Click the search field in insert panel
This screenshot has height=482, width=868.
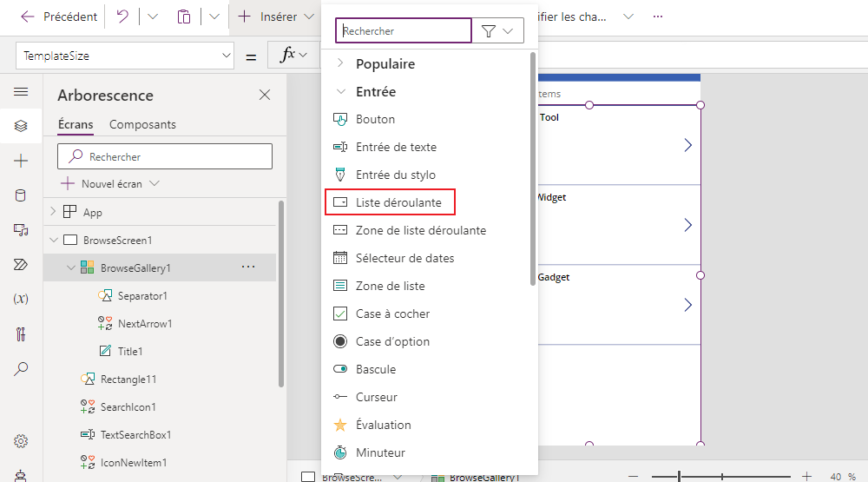point(404,31)
